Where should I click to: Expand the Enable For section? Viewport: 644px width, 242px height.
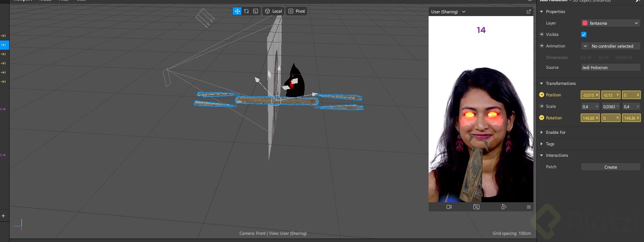click(541, 132)
